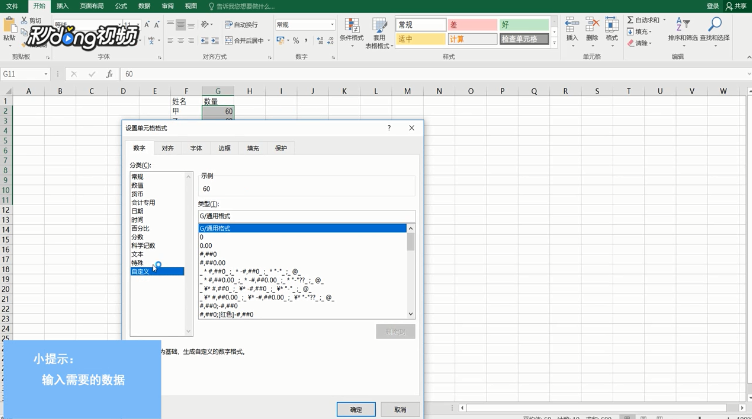Screen dimensions: 752x419
Task: Switch to the 对齐 tab in the dialog
Action: pos(167,148)
